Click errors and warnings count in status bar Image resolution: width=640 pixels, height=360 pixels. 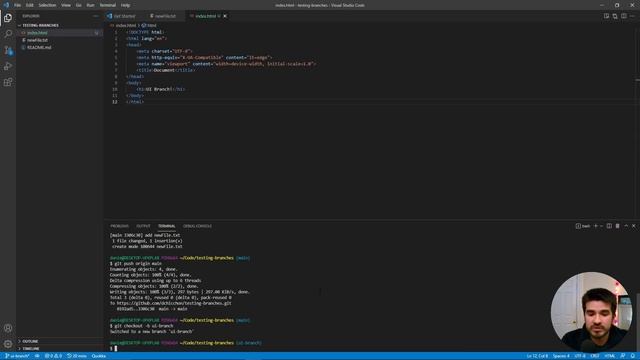53,356
